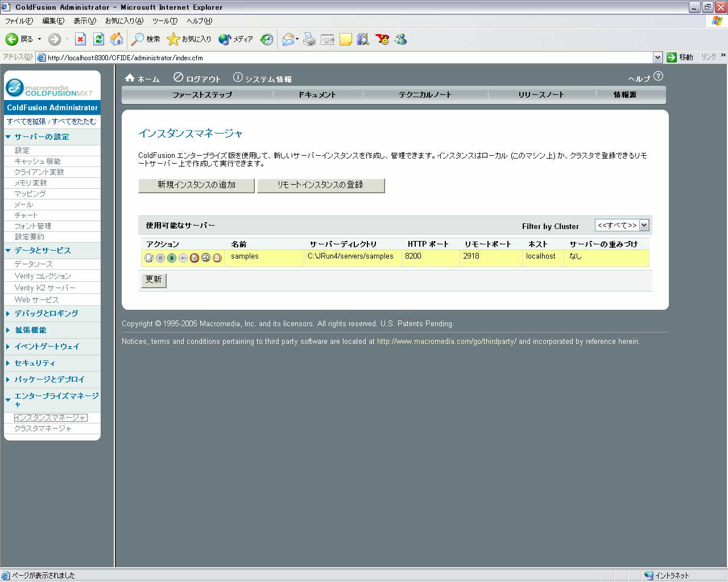Click the 更新 button
The image size is (728, 582).
click(154, 280)
